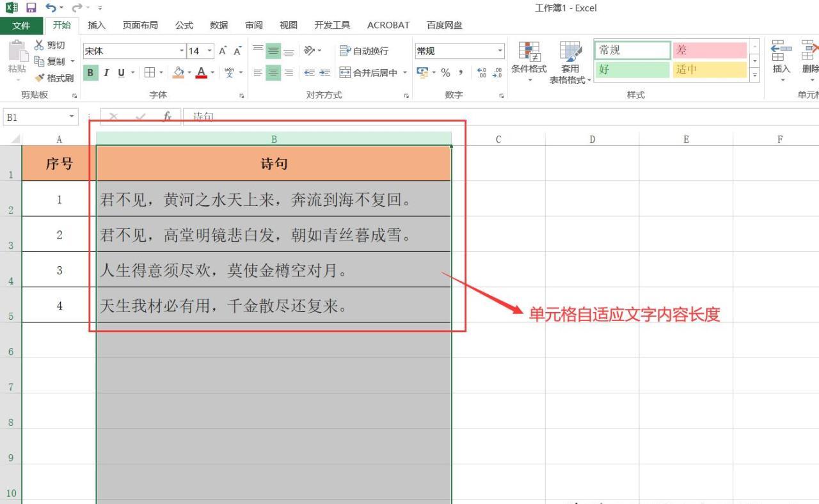This screenshot has height=504, width=819.
Task: Set vertical middle alignment
Action: point(273,51)
